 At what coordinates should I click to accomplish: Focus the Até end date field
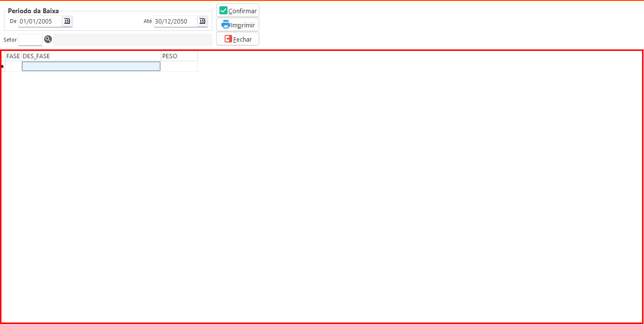174,21
